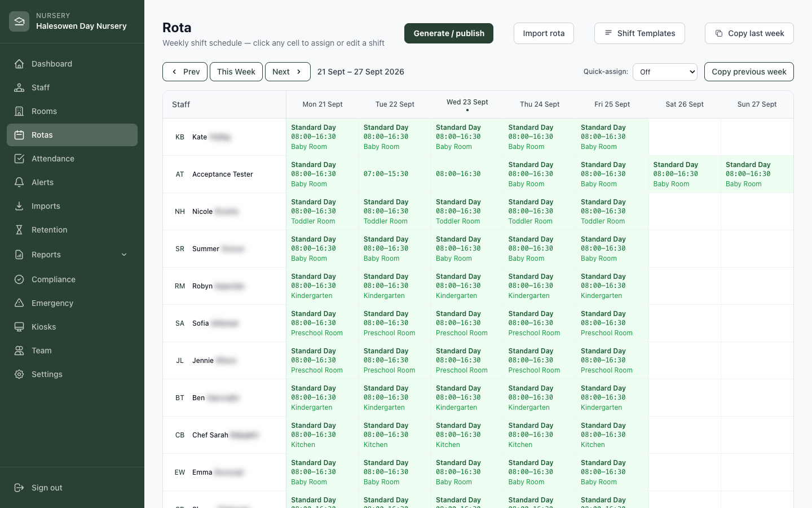This screenshot has width=812, height=508.
Task: Open Robyn's Wednesday Kindergarten shift
Action: 467,286
